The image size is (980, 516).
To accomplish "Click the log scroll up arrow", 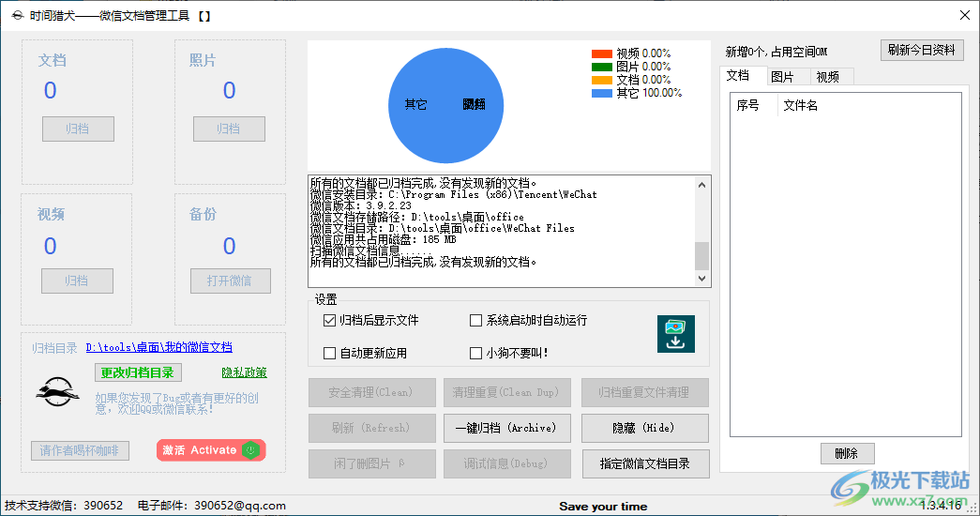I will [701, 185].
